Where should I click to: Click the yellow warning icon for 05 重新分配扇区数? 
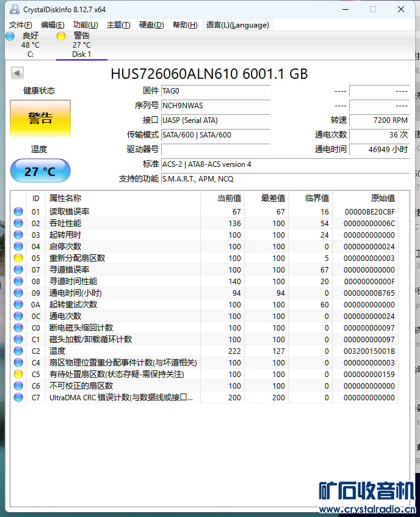pos(18,258)
